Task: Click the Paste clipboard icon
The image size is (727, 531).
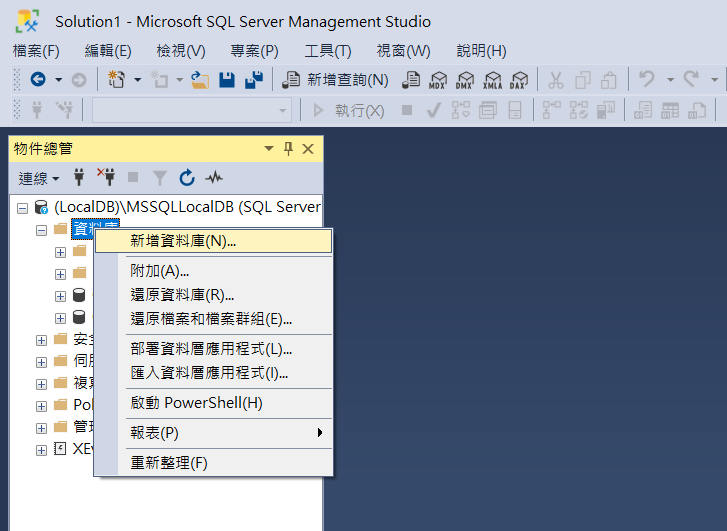Action: click(x=609, y=80)
